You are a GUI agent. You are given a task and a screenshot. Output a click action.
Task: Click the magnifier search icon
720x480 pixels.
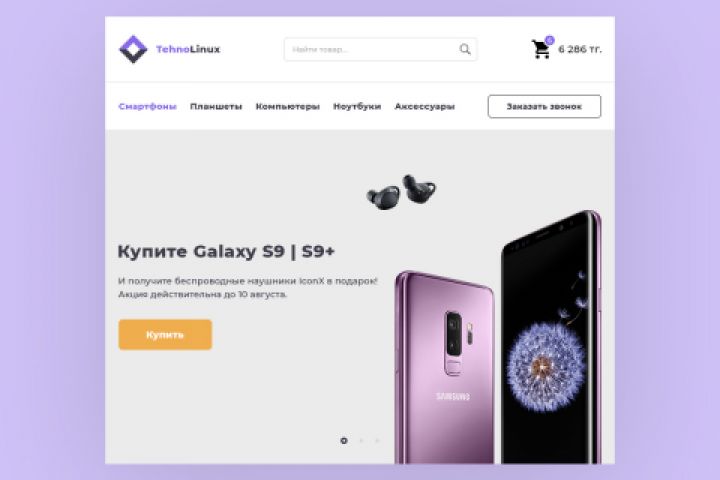pos(465,49)
